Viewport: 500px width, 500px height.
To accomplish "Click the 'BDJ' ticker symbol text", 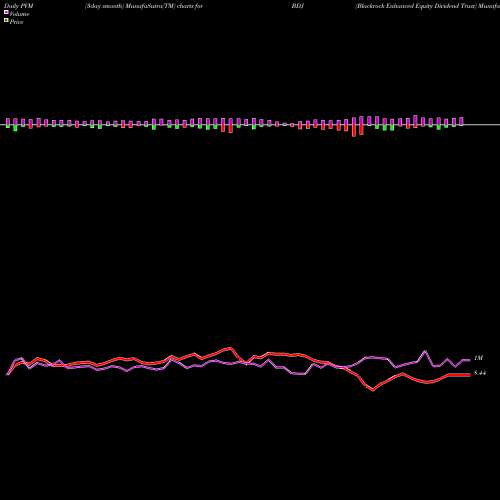I will point(298,6).
